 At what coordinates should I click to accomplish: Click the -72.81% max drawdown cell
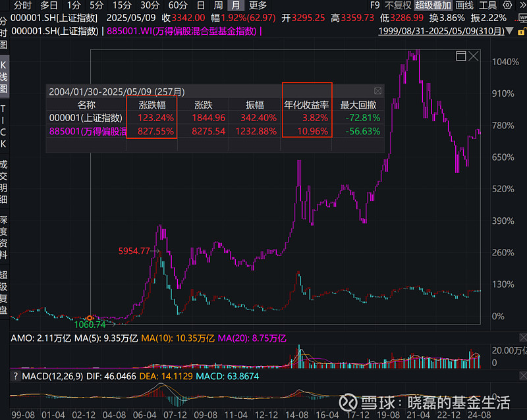(x=363, y=118)
